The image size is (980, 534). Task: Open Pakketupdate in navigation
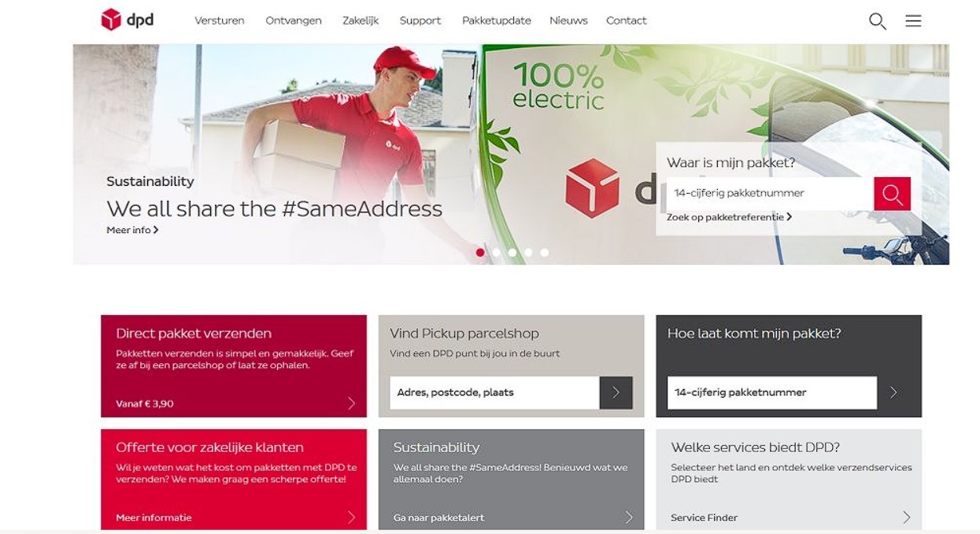point(497,20)
